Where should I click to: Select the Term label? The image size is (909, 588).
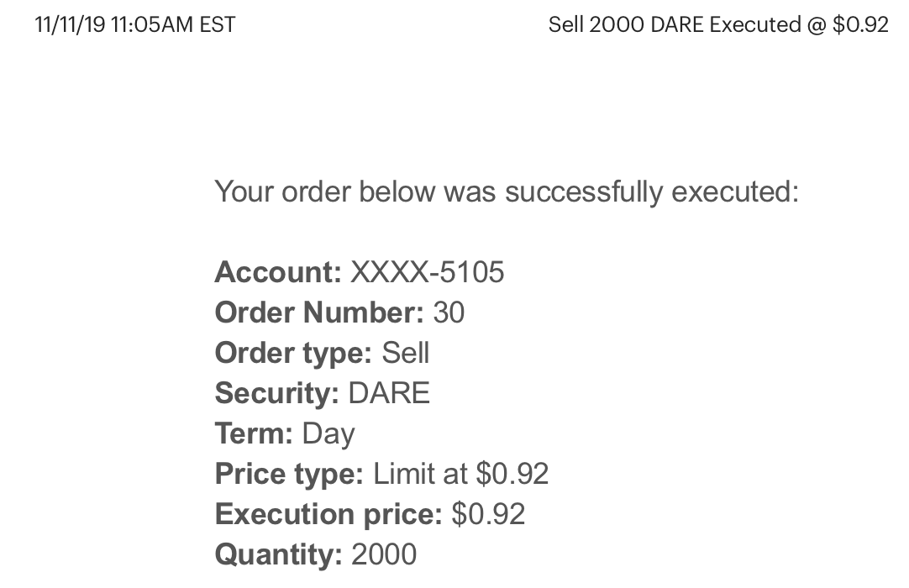253,433
